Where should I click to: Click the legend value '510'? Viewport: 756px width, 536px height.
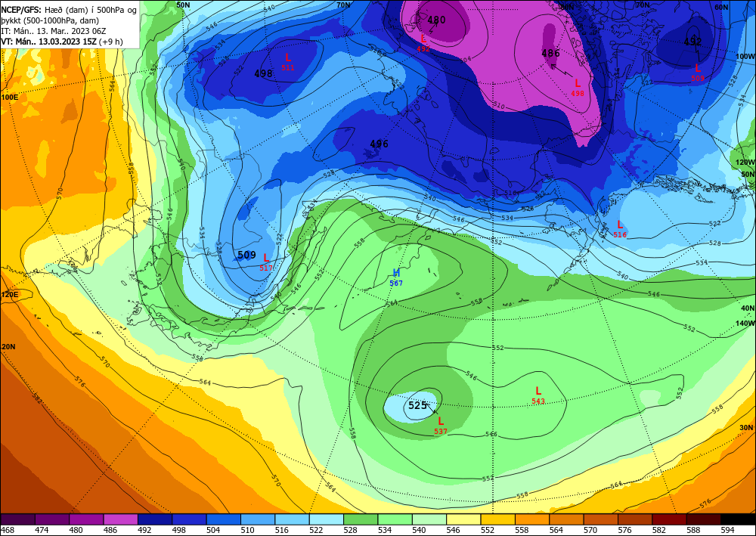coord(249,530)
